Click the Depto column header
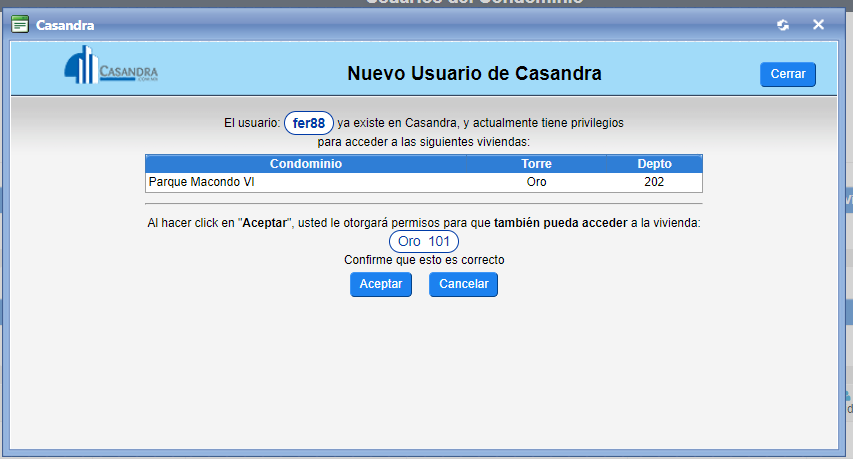This screenshot has height=459, width=853. coord(654,164)
